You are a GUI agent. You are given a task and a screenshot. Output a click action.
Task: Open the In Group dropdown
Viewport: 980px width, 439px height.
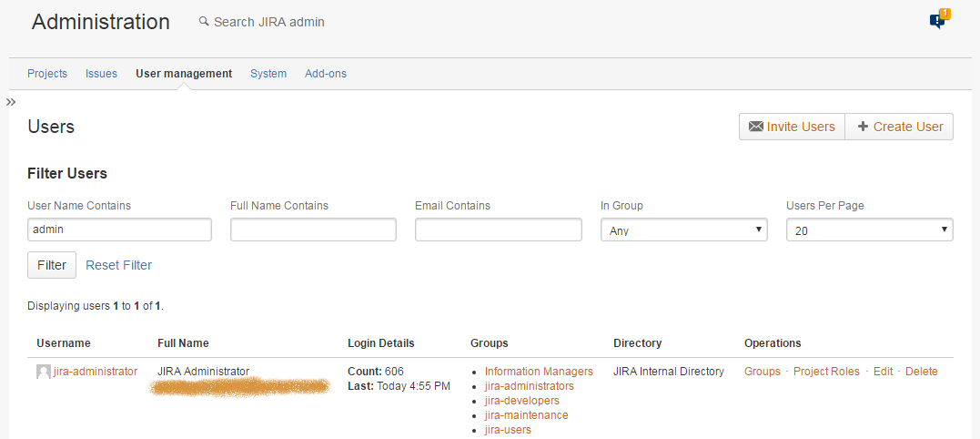[684, 230]
